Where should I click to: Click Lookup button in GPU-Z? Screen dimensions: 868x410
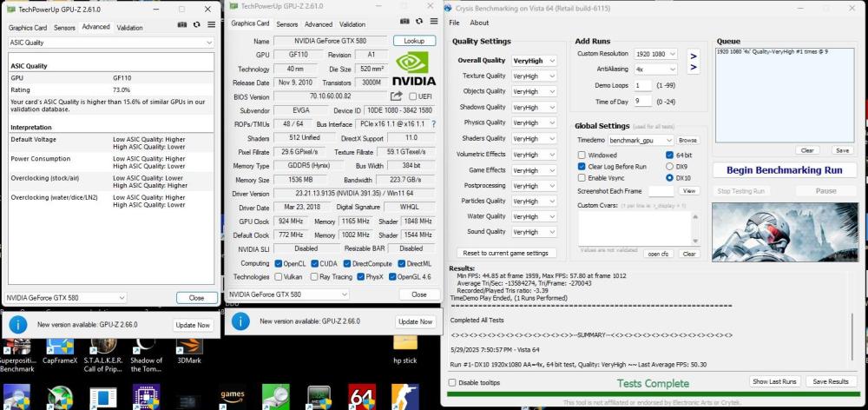pos(415,41)
